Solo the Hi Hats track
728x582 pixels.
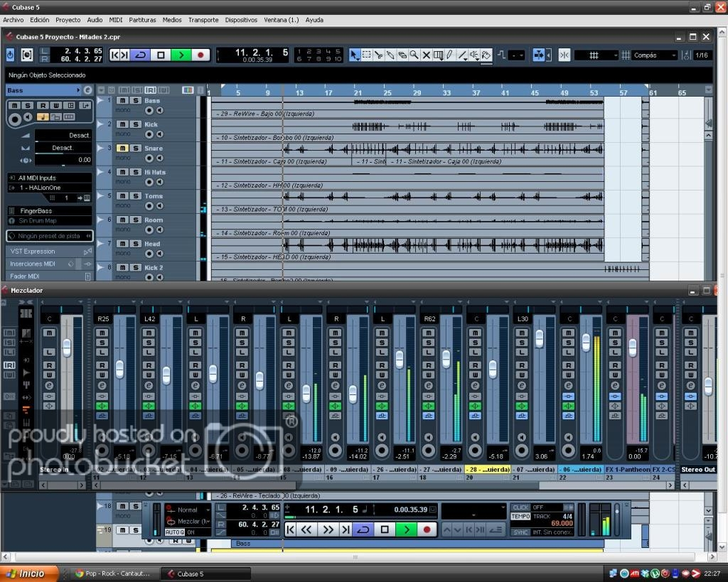click(x=134, y=172)
